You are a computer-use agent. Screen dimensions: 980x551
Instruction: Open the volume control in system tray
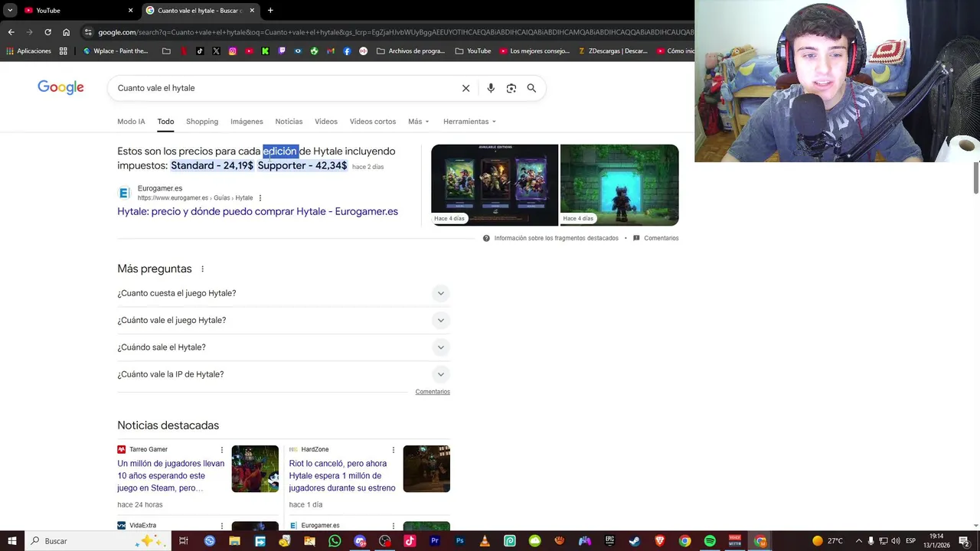896,541
